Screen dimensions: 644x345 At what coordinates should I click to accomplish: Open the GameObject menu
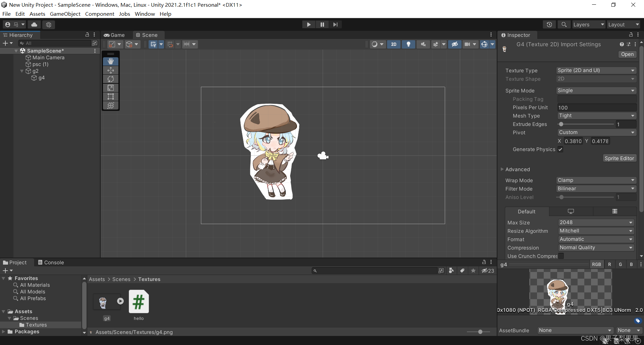pyautogui.click(x=65, y=14)
